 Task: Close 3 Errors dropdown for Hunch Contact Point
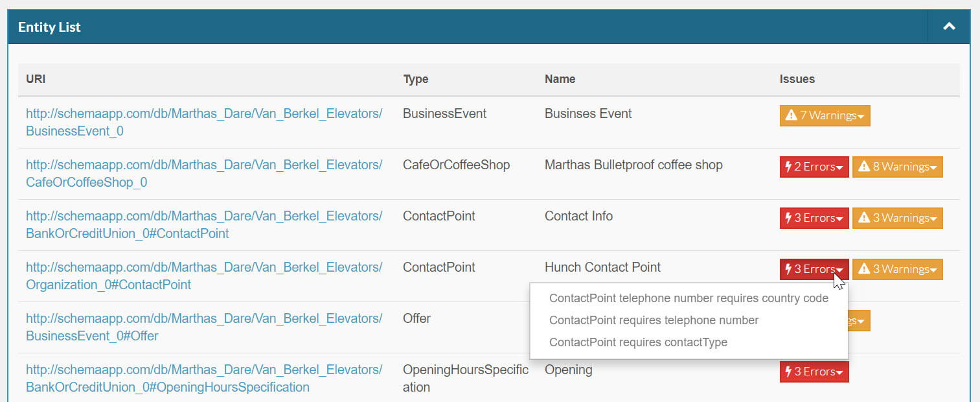tap(814, 269)
